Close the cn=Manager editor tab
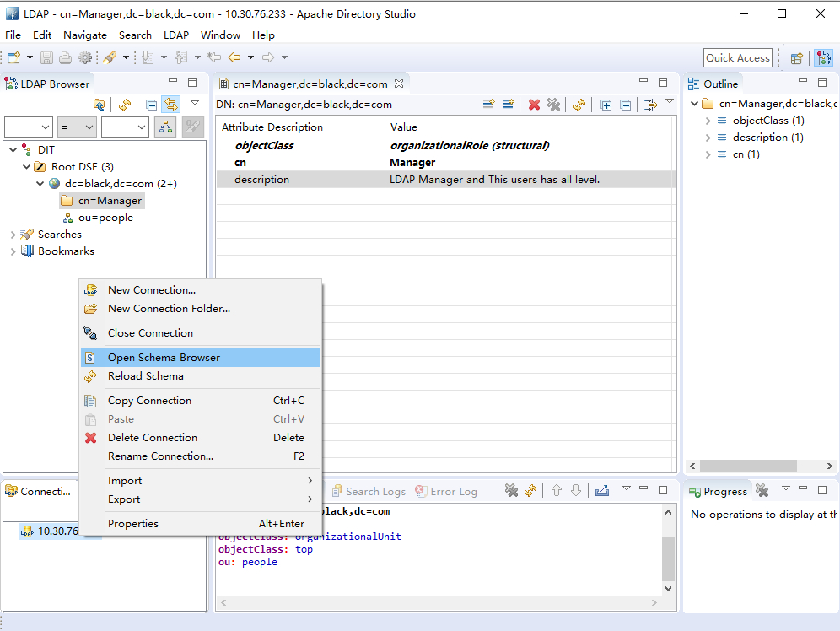The height and width of the screenshot is (631, 840). pos(399,84)
